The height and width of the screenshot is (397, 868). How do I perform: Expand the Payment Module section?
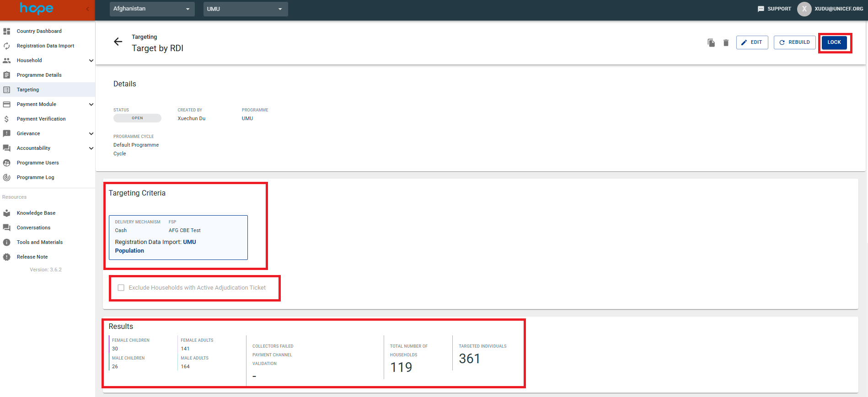click(91, 104)
